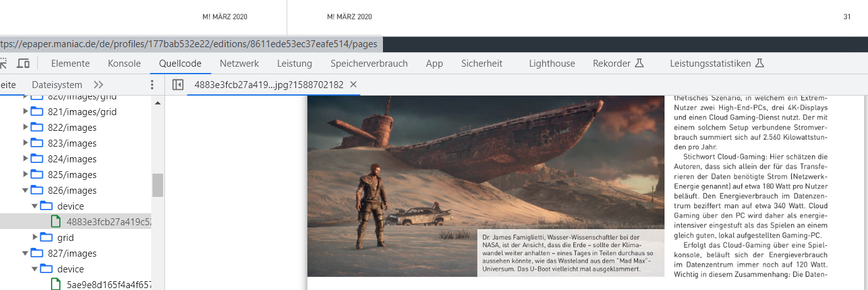Click the folder icon of 823/images
Image resolution: width=868 pixels, height=290 pixels.
(37, 143)
